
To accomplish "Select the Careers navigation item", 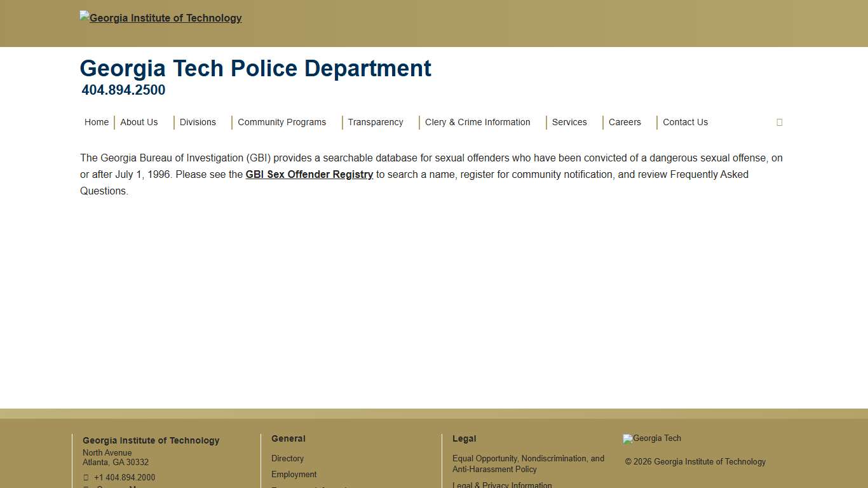I will click(625, 122).
